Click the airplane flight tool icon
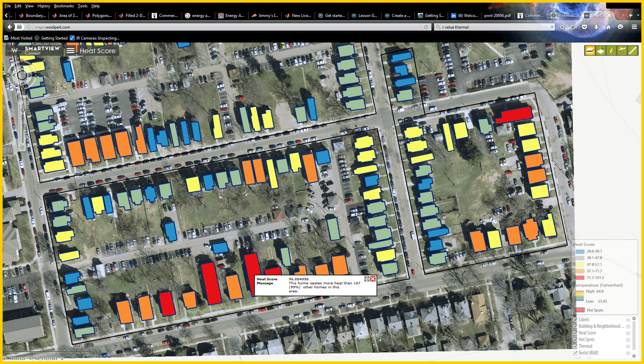The height and width of the screenshot is (364, 644). click(622, 51)
